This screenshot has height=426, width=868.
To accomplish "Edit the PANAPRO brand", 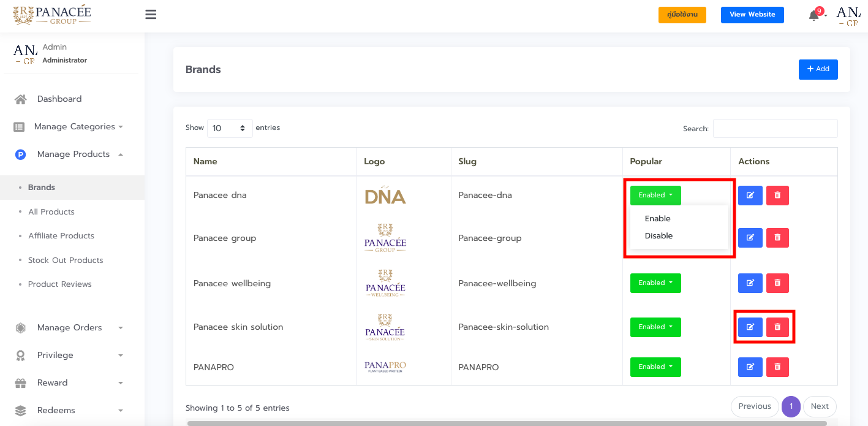I will (750, 367).
